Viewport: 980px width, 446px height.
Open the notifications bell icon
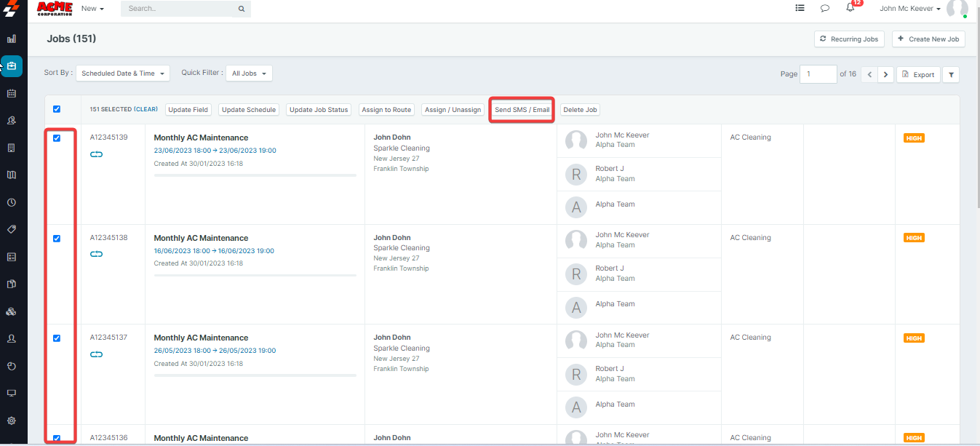click(850, 8)
